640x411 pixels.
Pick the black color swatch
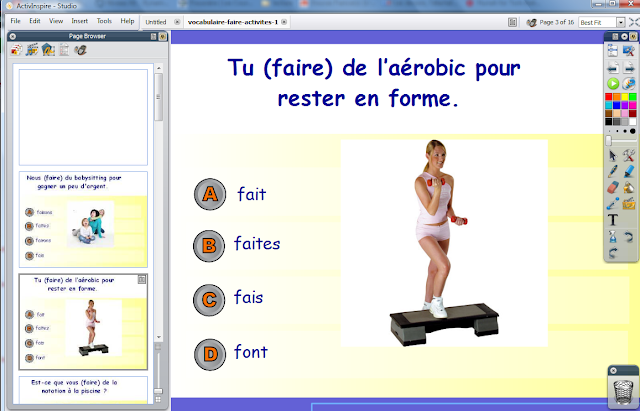pos(609,122)
